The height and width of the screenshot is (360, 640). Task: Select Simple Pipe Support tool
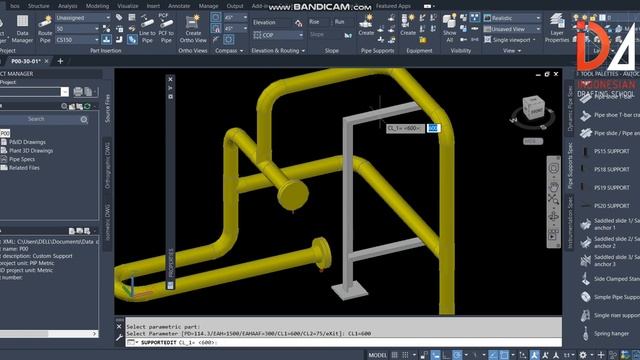[609, 297]
